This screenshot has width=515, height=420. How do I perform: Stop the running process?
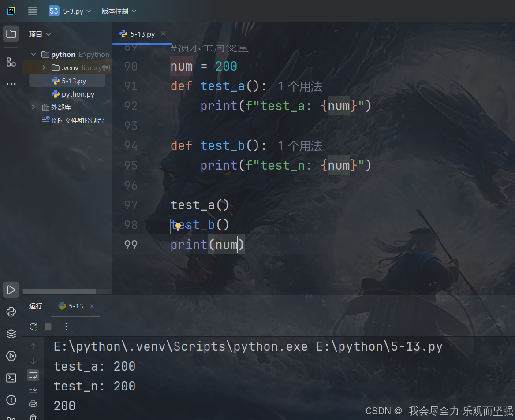tap(48, 327)
